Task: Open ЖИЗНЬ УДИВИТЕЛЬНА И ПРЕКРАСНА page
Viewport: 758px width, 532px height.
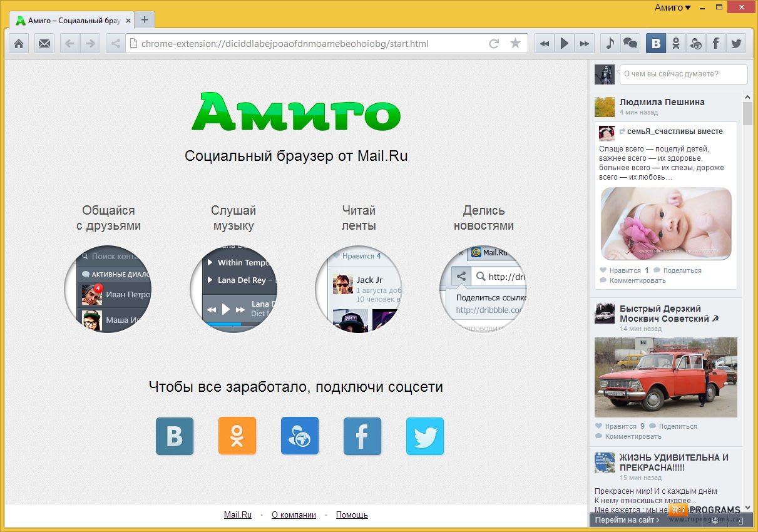Action: point(674,463)
